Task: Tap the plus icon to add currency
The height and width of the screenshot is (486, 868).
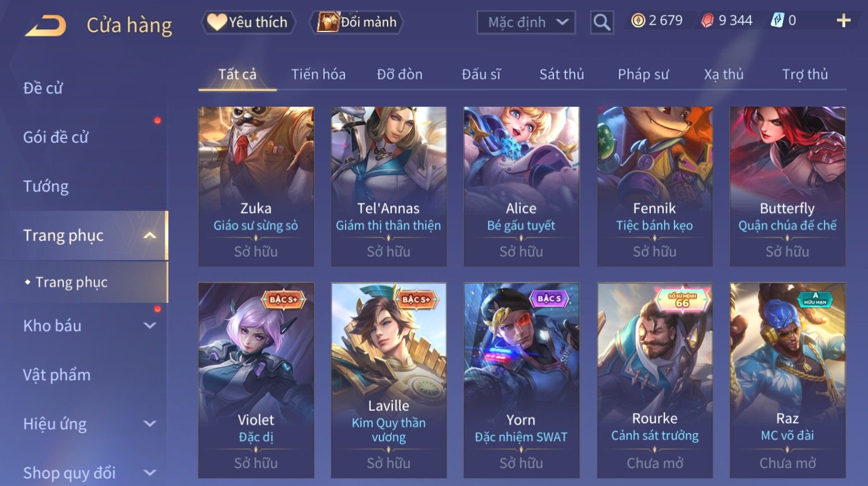Action: (843, 21)
